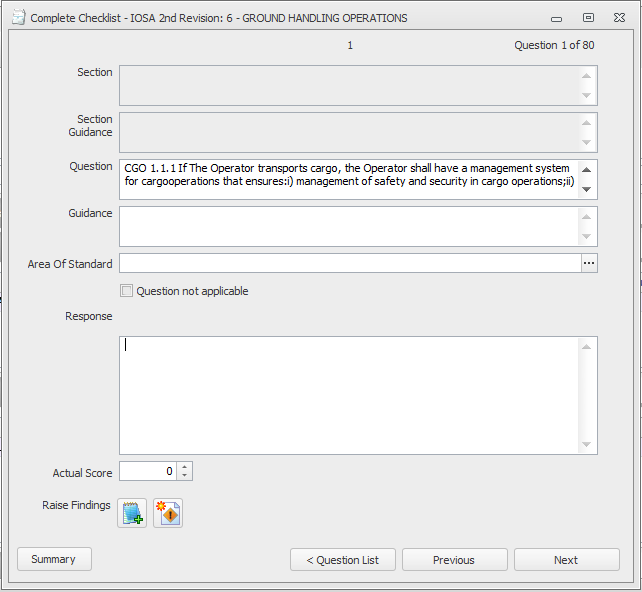The image size is (642, 592).
Task: Click Section box scrollbar up arrow
Action: [x=586, y=76]
